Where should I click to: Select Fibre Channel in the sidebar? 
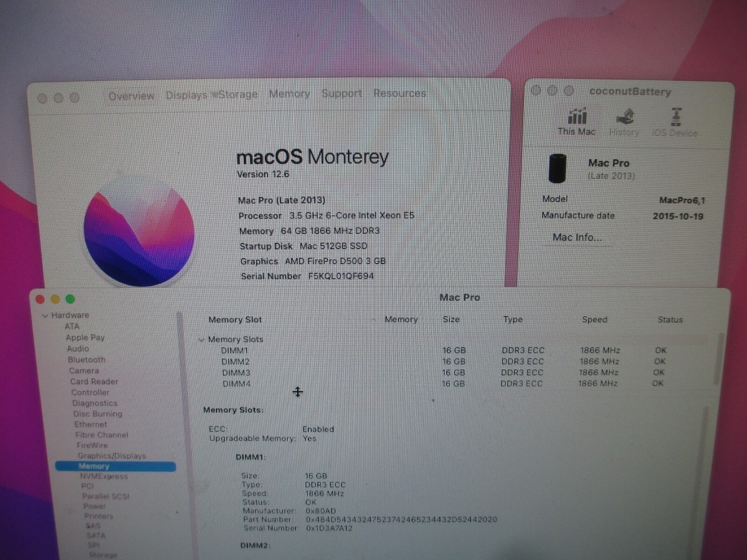[101, 435]
